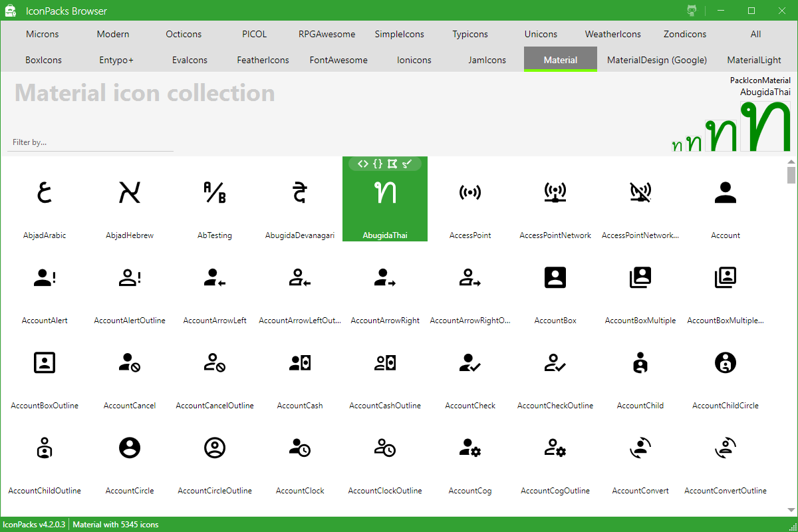Click the geometry copy icon on selected AbugidaThai tile
798x532 pixels.
pyautogui.click(x=392, y=163)
